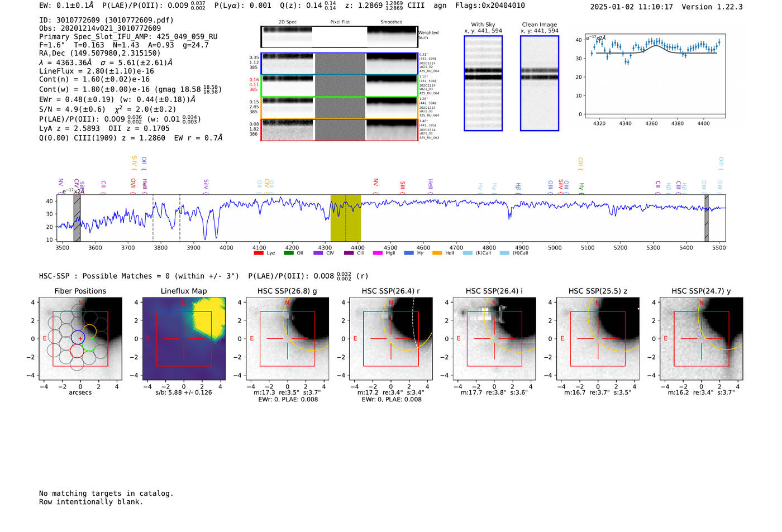
Task: Select the red-bordered 2D spectrum row
Action: [x=339, y=130]
